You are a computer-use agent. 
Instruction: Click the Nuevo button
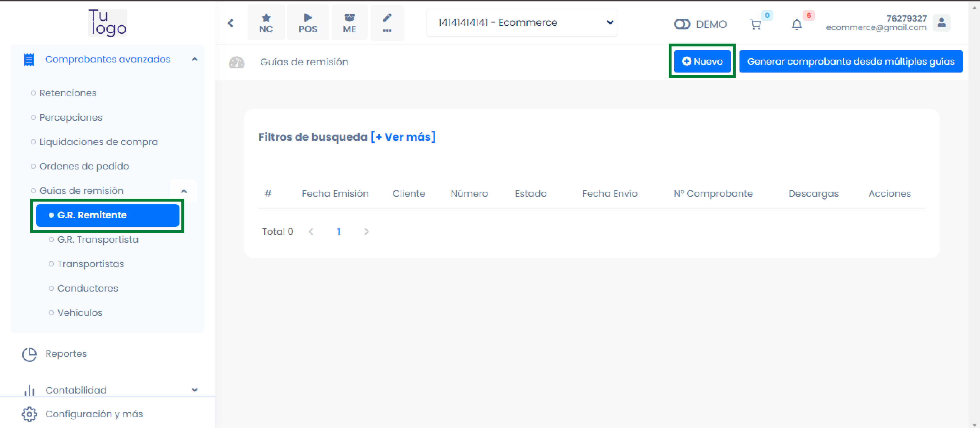[702, 61]
